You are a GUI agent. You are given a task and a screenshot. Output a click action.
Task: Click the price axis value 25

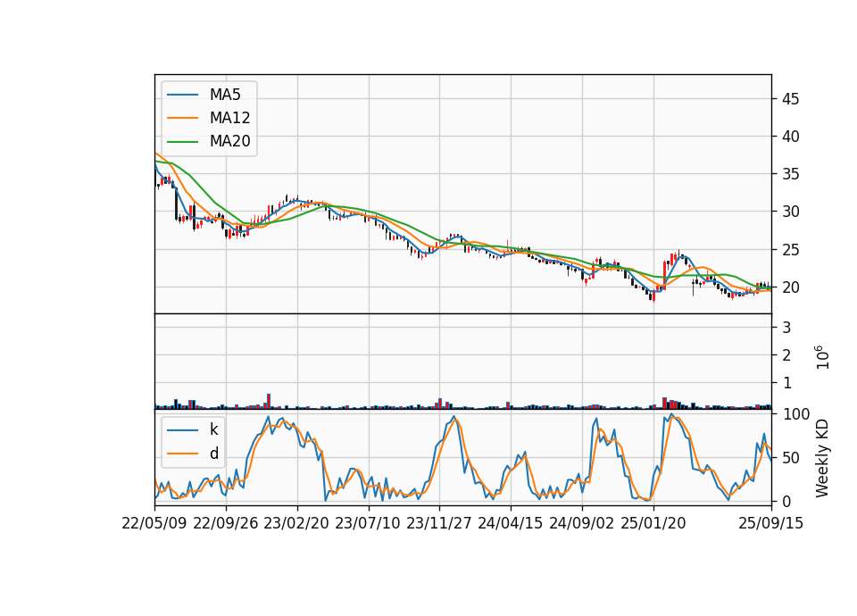tap(790, 250)
